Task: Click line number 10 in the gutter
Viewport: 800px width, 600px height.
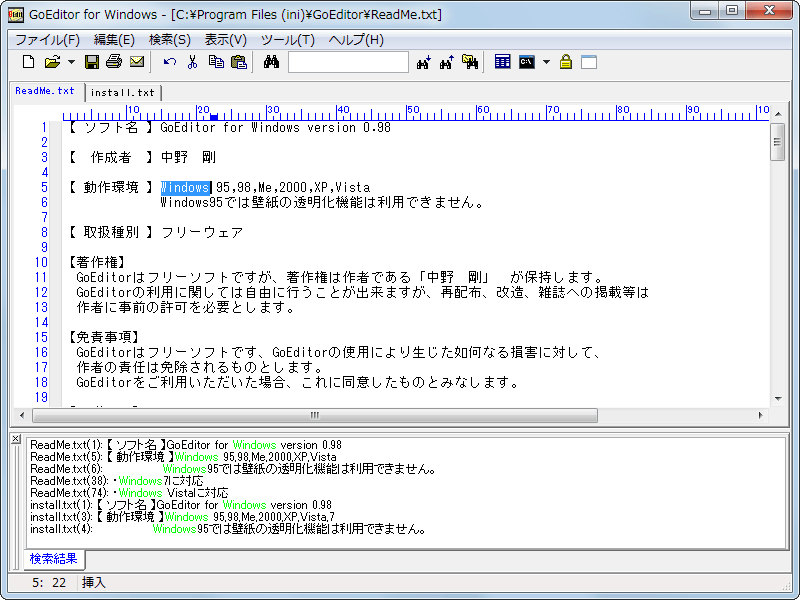Action: pos(41,262)
